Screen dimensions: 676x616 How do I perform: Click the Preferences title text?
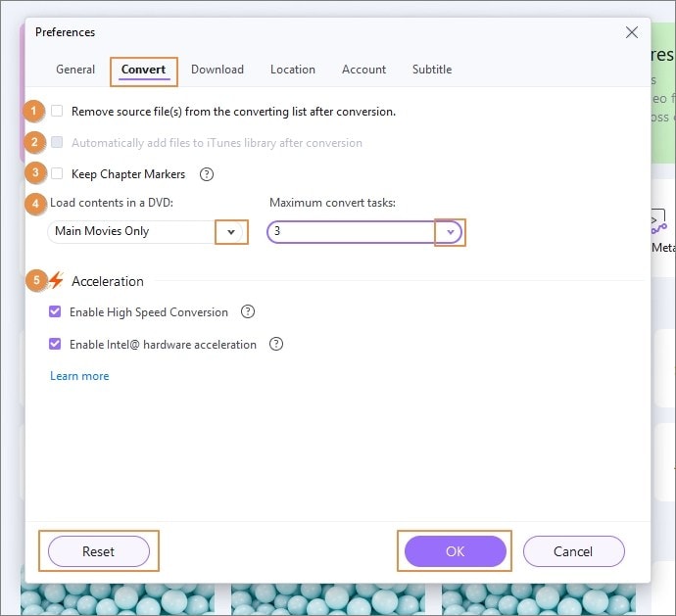pos(65,32)
